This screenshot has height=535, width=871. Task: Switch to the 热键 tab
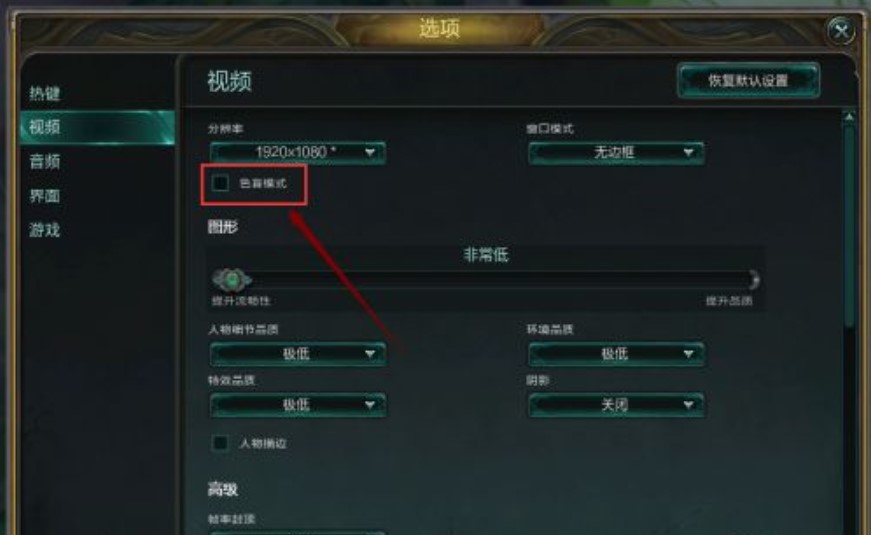[45, 93]
